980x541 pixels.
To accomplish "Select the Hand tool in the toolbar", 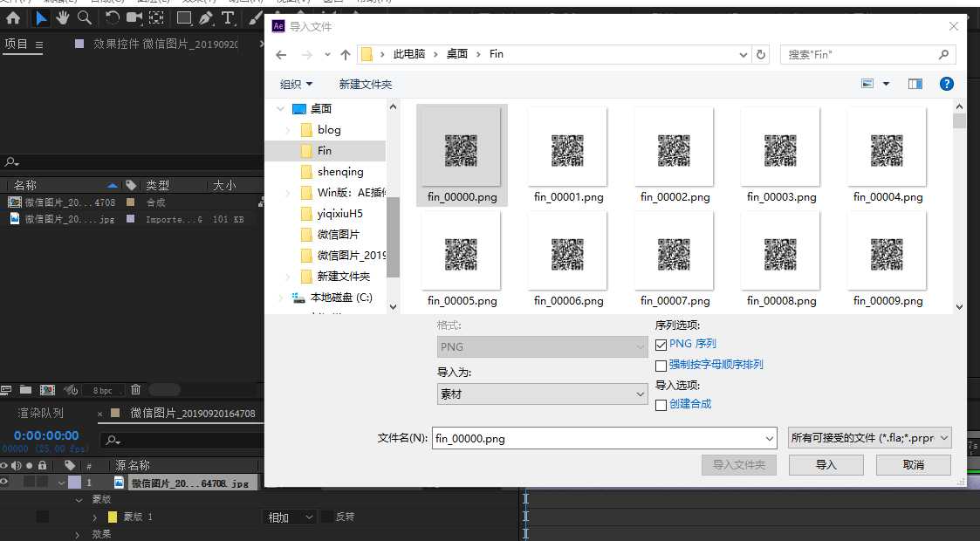I will pyautogui.click(x=63, y=17).
